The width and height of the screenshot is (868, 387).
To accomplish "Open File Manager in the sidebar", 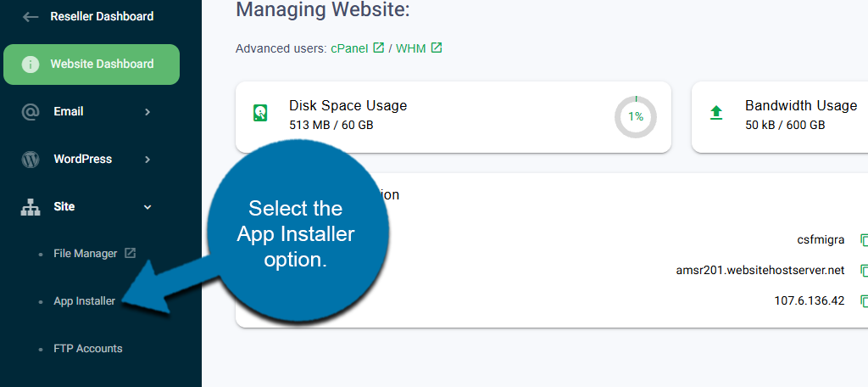I will pos(87,253).
